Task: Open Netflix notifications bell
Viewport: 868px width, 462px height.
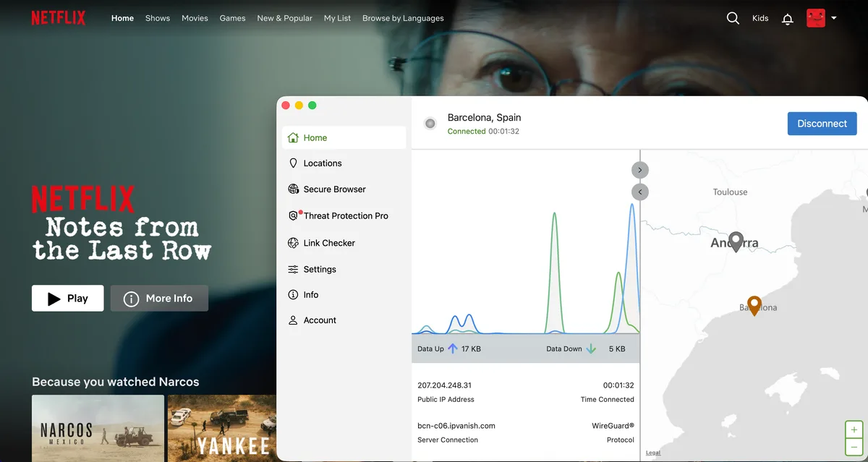Action: [788, 19]
